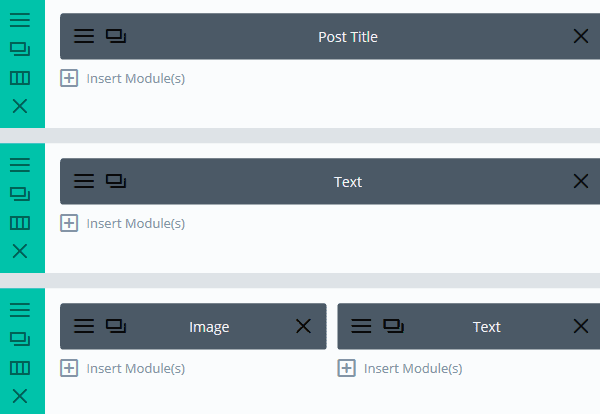
Task: Insert module below full-width Text module
Action: (x=122, y=223)
